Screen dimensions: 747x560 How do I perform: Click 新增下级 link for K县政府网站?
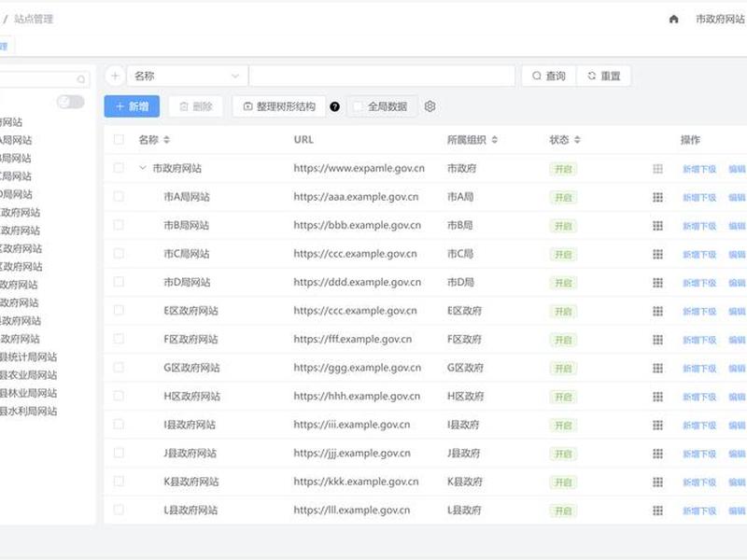(699, 483)
